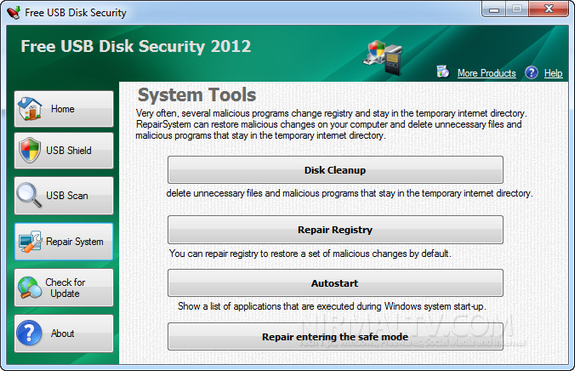
Task: Open the Home section label
Action: [63, 109]
